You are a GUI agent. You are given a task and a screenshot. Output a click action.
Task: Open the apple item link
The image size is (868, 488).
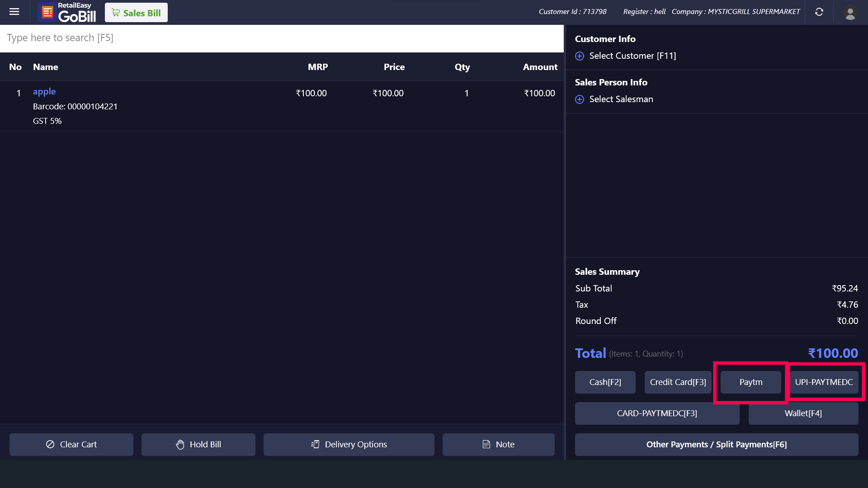tap(44, 92)
